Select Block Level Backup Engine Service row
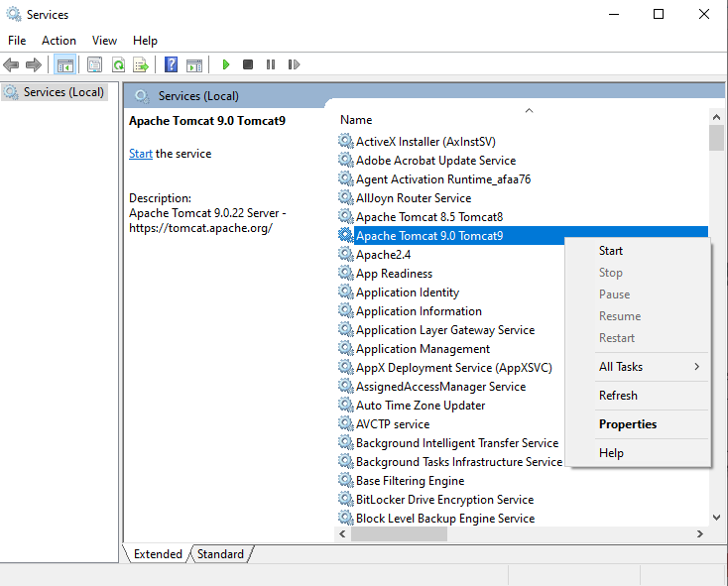 click(x=445, y=519)
